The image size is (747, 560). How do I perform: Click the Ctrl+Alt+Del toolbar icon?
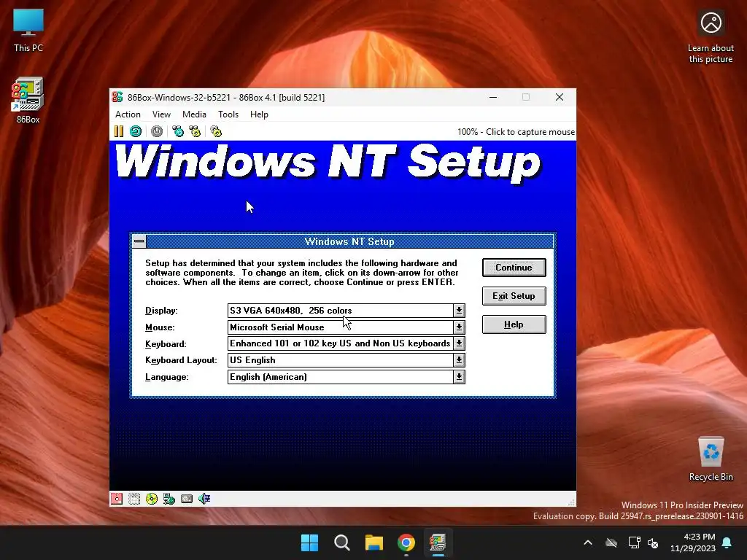tap(178, 131)
